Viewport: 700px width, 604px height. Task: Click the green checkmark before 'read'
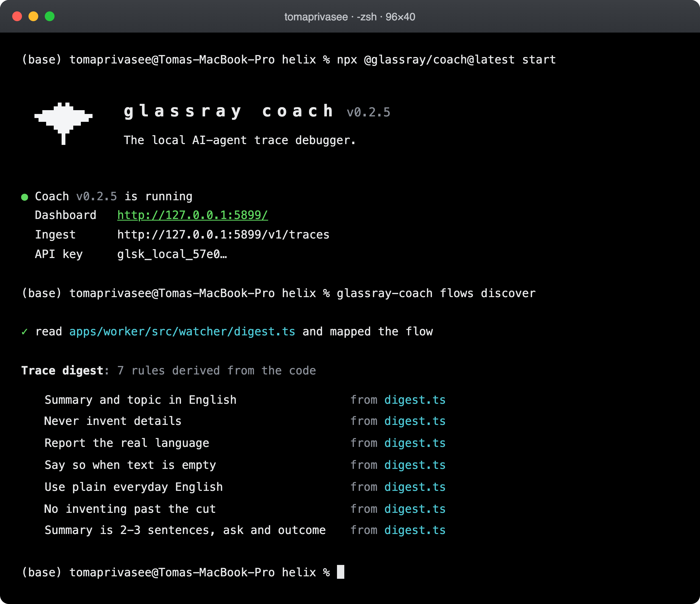click(25, 332)
